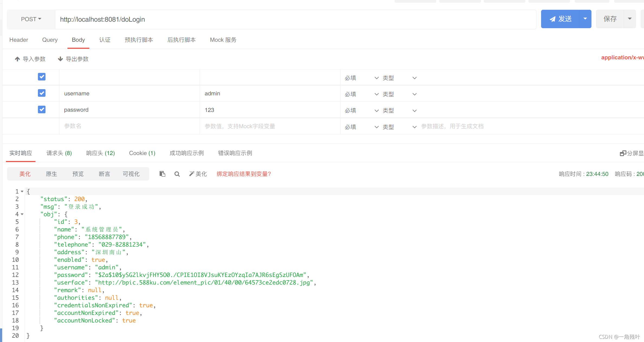Open the POST method dropdown

point(31,19)
